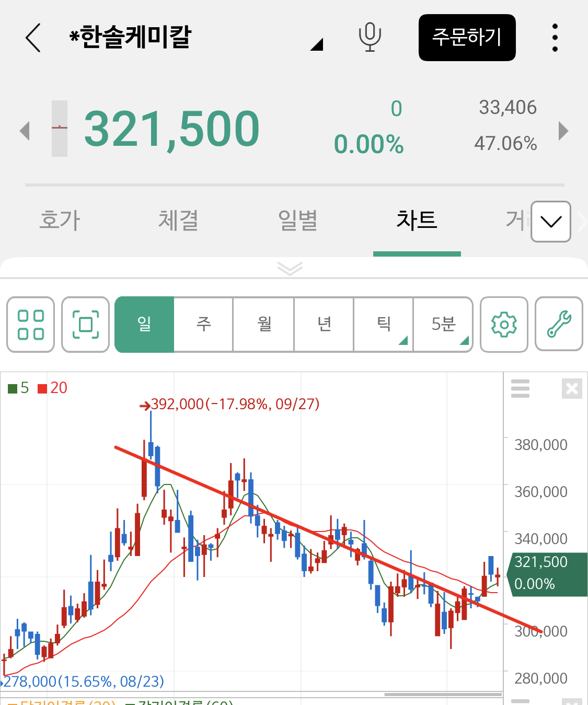Select the 년 yearly chart period
Viewport: 588px width, 705px height.
pyautogui.click(x=324, y=325)
